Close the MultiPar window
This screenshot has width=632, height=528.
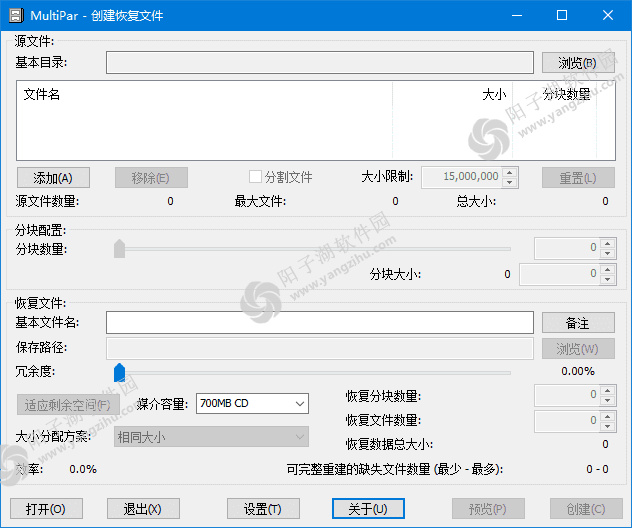click(x=608, y=15)
